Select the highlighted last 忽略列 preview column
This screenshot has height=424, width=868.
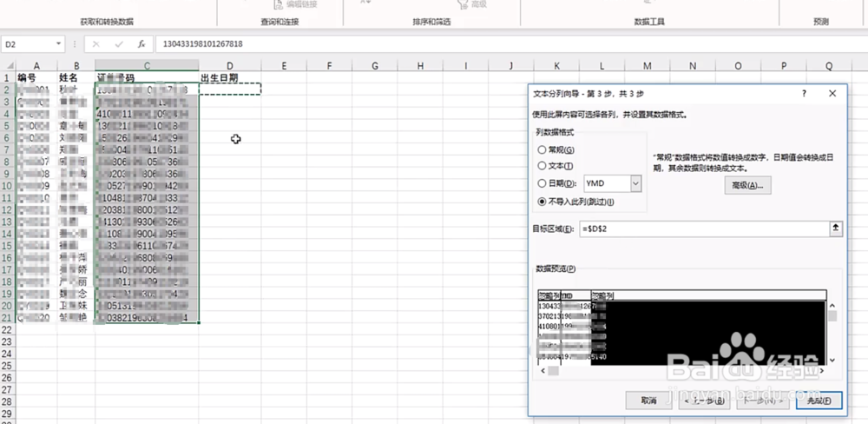708,295
